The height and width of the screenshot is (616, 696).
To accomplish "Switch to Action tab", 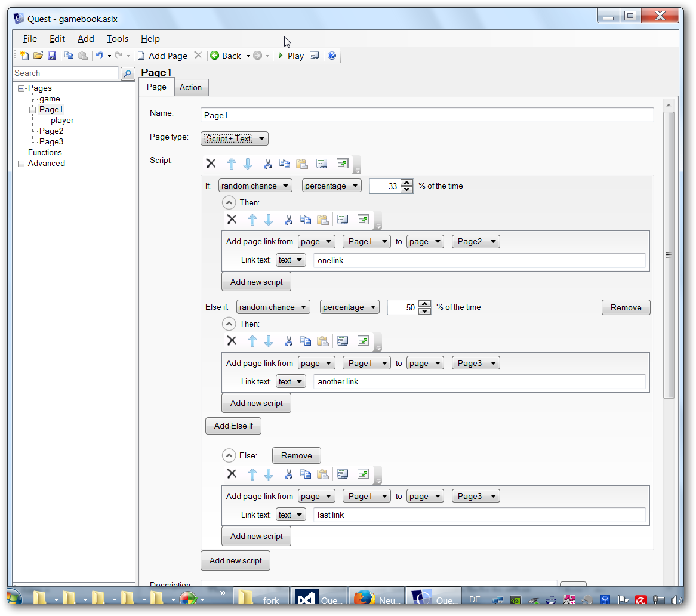I will point(190,87).
